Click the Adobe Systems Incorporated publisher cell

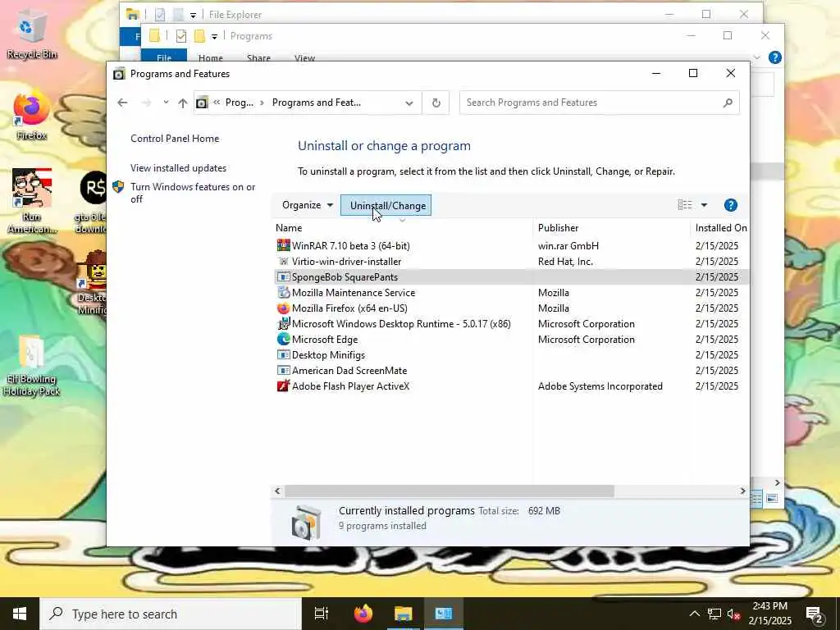(x=600, y=386)
